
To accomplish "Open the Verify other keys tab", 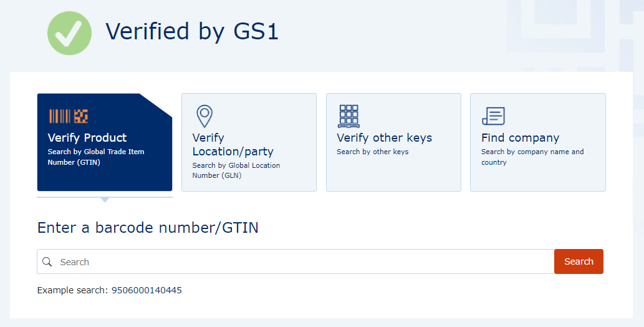I will (393, 142).
